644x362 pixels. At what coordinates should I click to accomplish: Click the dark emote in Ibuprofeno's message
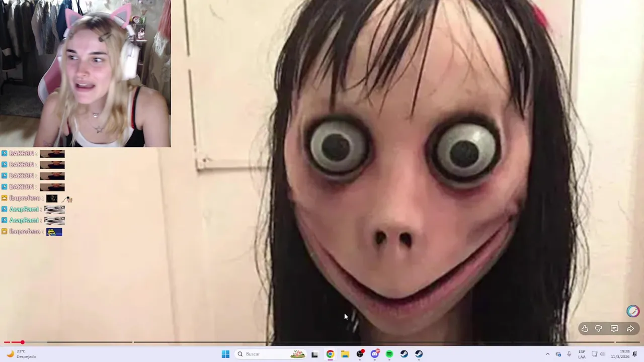[52, 198]
